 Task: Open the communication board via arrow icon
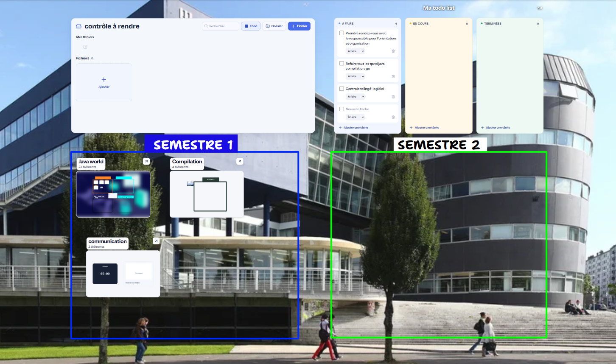(x=156, y=241)
